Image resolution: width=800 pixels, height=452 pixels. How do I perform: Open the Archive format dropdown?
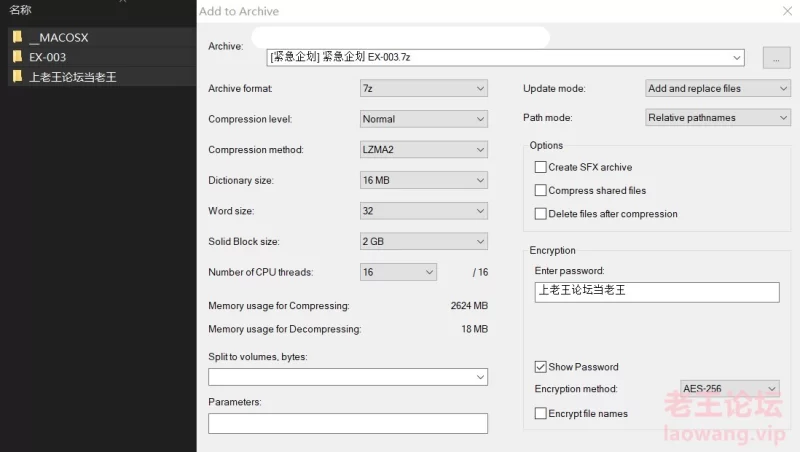tap(424, 88)
